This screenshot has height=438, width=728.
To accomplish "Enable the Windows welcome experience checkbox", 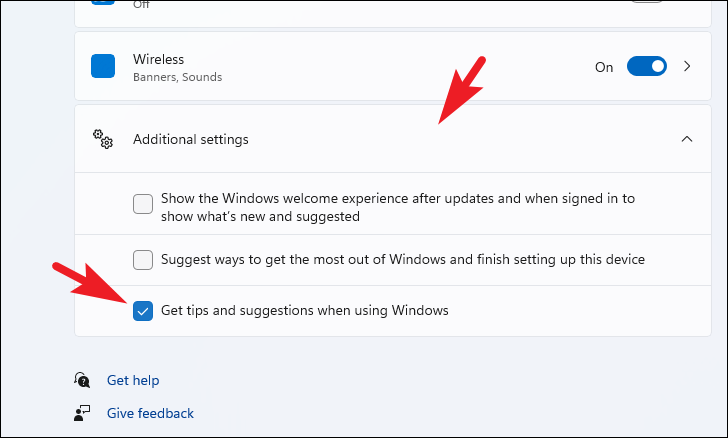I will tap(143, 204).
